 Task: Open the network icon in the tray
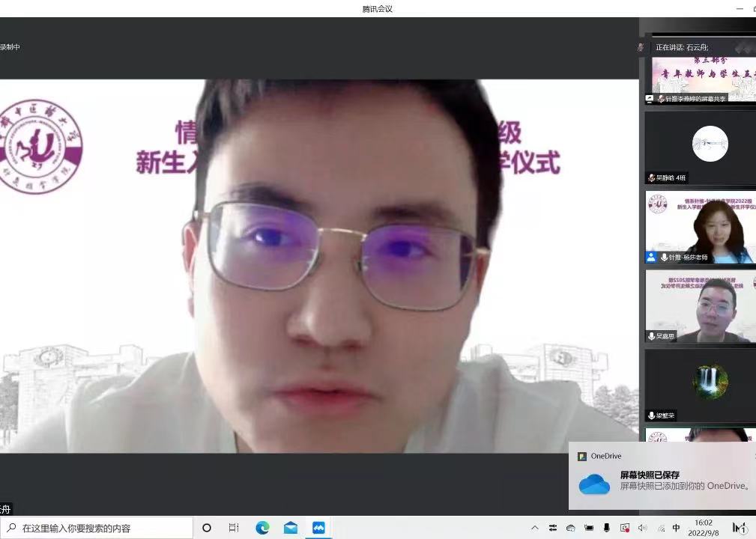661,529
